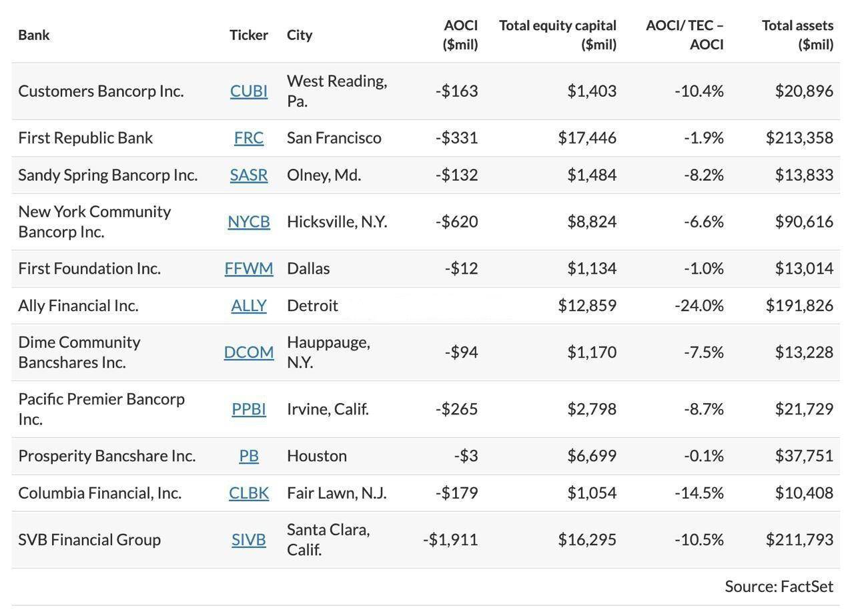Select the SVB Financial Group cell
Viewport: 854px width, 616px height.
coord(89,539)
